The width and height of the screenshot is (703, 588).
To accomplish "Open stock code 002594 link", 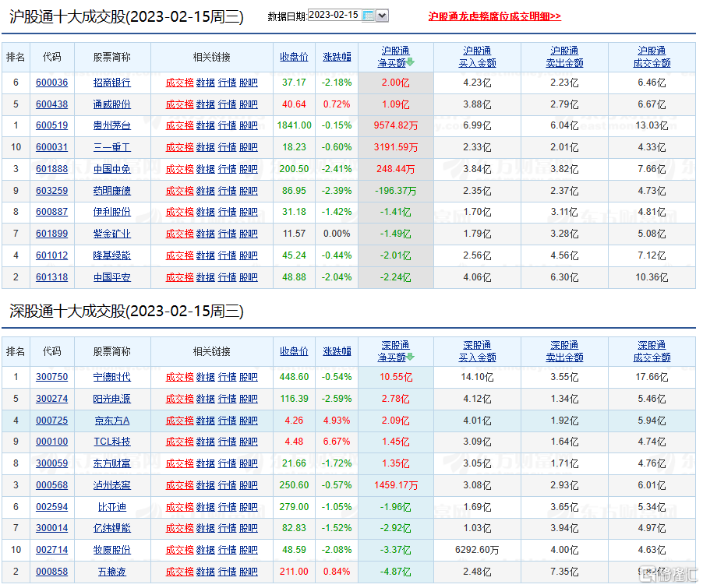I will coord(52,507).
